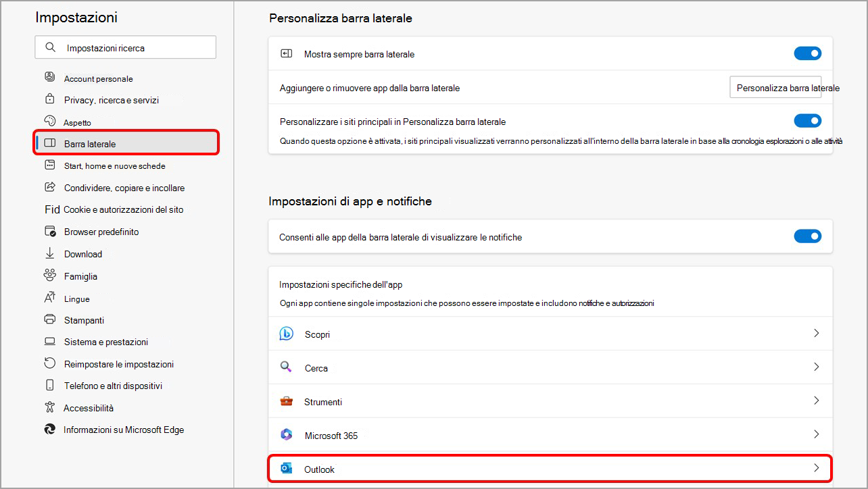
Task: Click the Scopri Bing icon
Action: tap(287, 334)
